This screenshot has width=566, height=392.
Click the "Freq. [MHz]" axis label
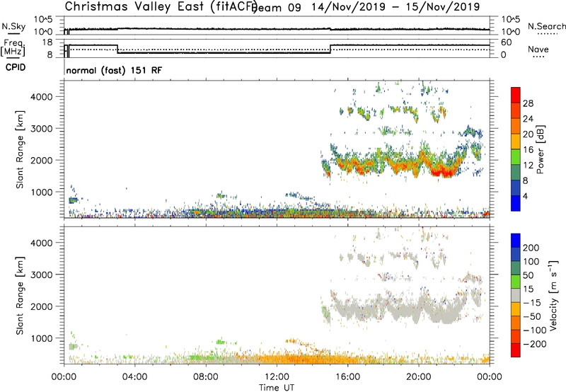coord(13,47)
